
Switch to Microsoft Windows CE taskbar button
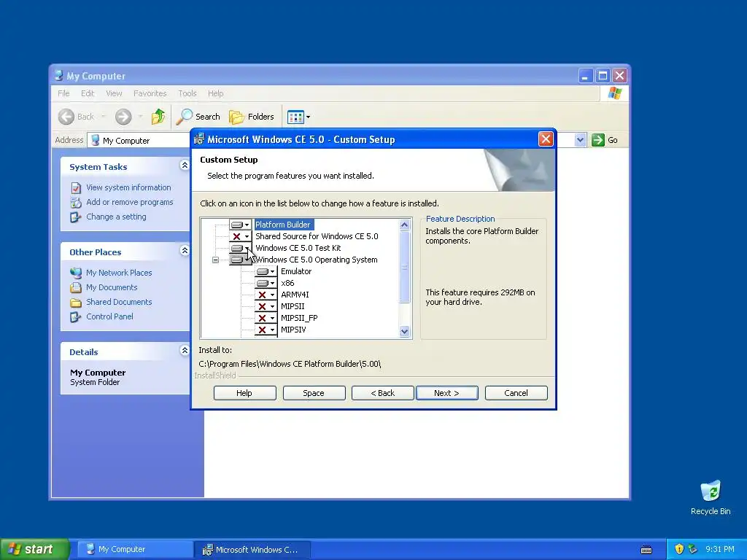point(252,550)
